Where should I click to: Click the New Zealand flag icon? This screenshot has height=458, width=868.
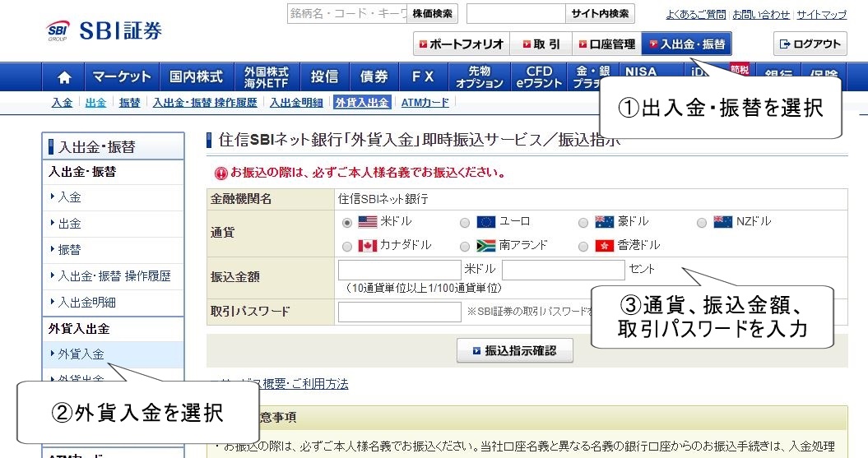[x=722, y=222]
